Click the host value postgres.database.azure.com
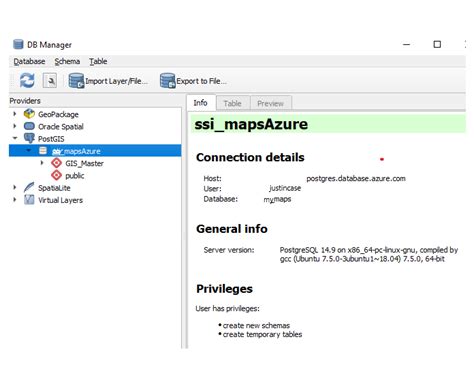This screenshot has height=384, width=474. click(356, 178)
